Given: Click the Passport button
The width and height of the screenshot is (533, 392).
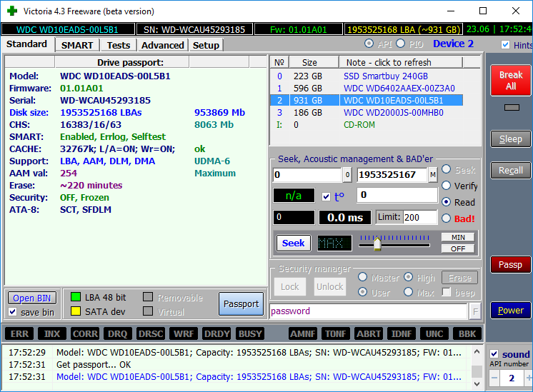Looking at the screenshot, I should coord(241,303).
